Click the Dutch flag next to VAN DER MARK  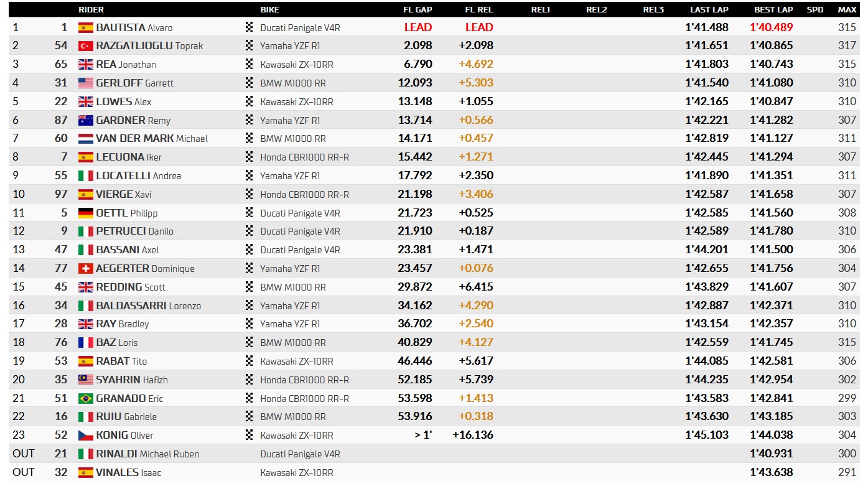click(x=86, y=139)
